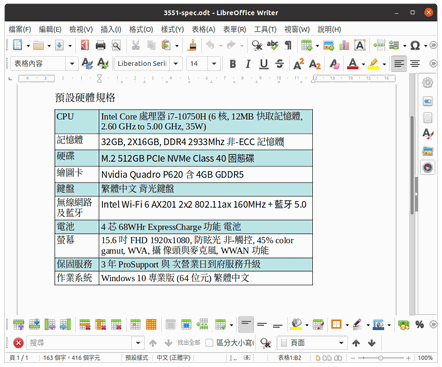
Task: Insert special character Omega icon
Action: coord(415,45)
